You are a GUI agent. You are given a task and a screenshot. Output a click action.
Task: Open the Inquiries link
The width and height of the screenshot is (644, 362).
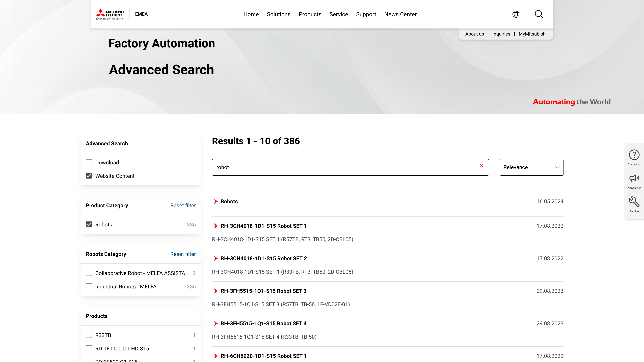pos(501,34)
